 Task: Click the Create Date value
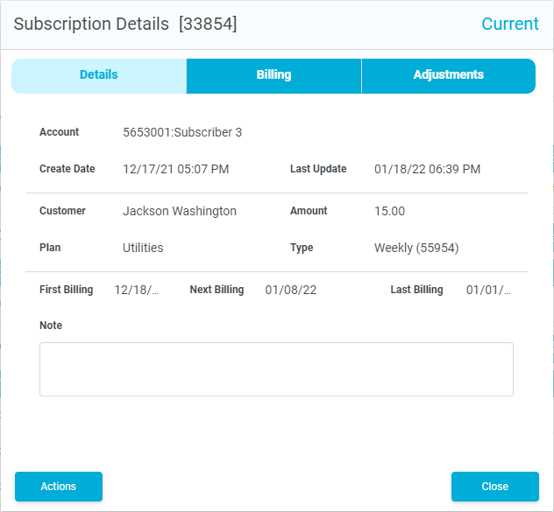tap(176, 169)
